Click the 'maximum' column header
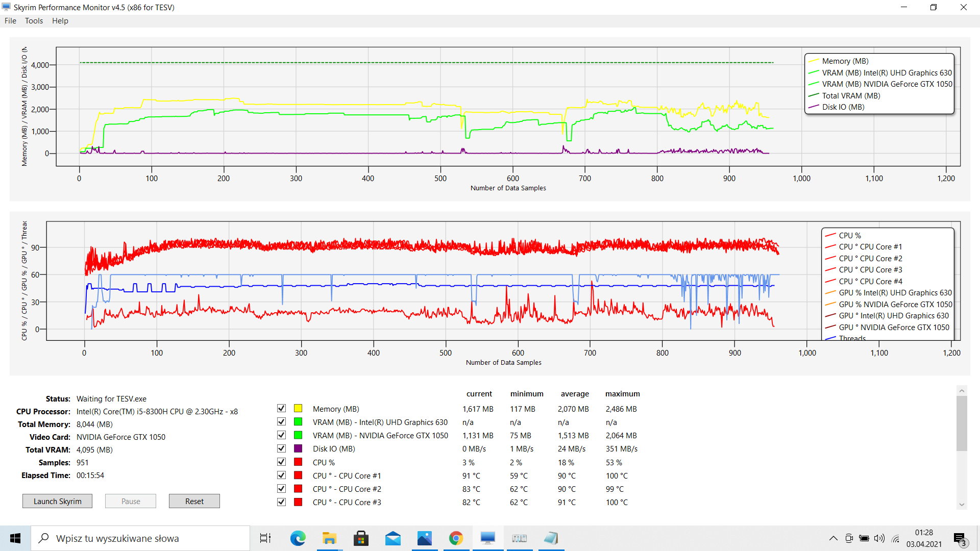The image size is (980, 551). point(623,393)
